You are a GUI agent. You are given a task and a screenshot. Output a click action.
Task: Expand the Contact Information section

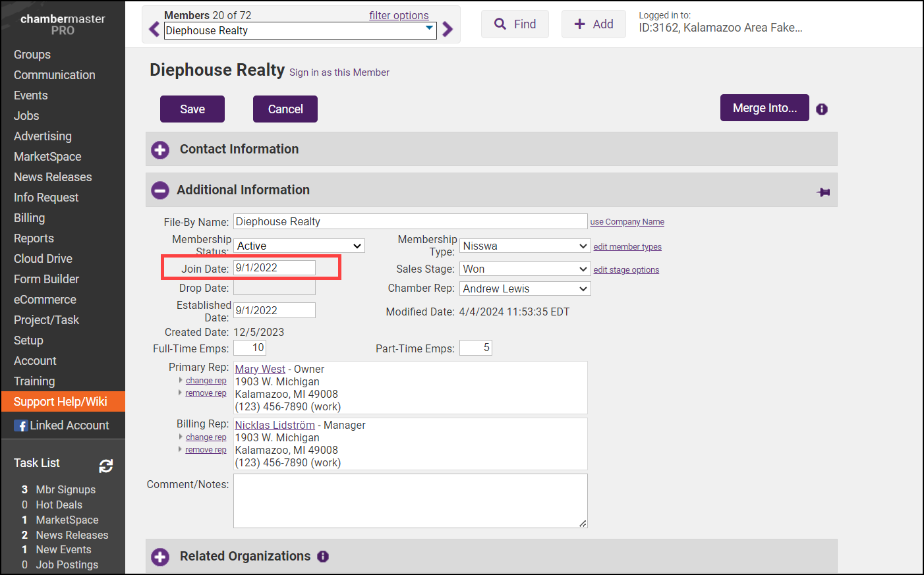(x=160, y=150)
